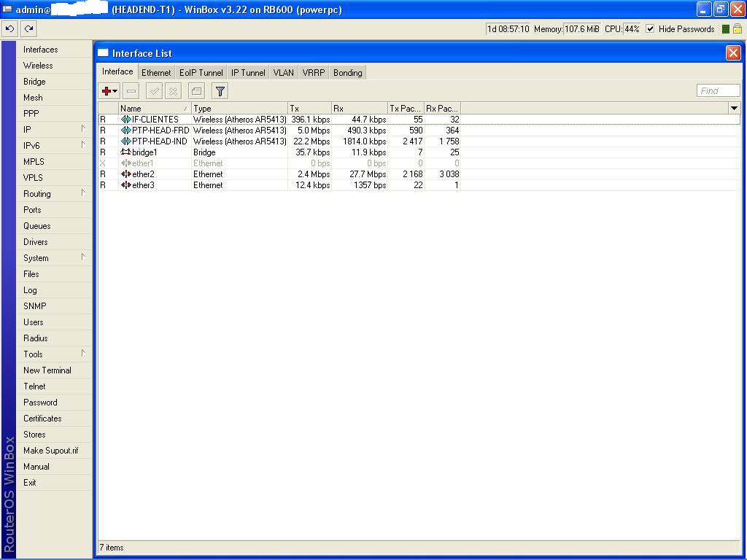Click Make Supout.rif
747x560 pixels.
(54, 451)
